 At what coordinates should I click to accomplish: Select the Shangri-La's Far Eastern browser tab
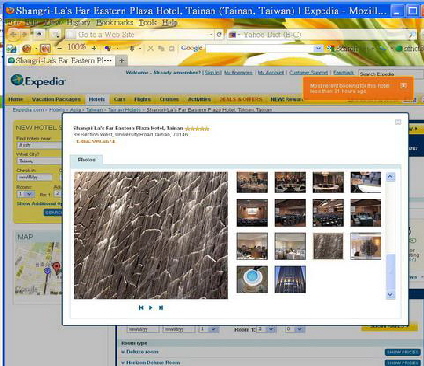61,60
